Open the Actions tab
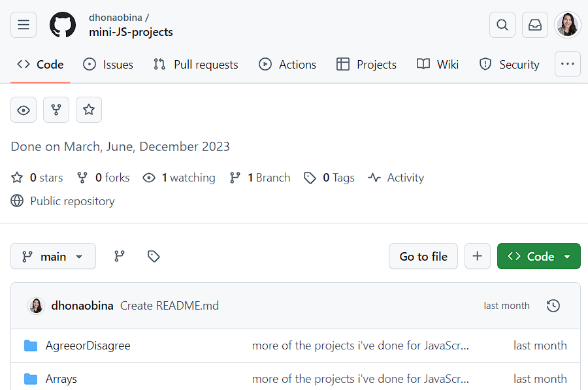Screen dimensions: 588x390 (287, 64)
